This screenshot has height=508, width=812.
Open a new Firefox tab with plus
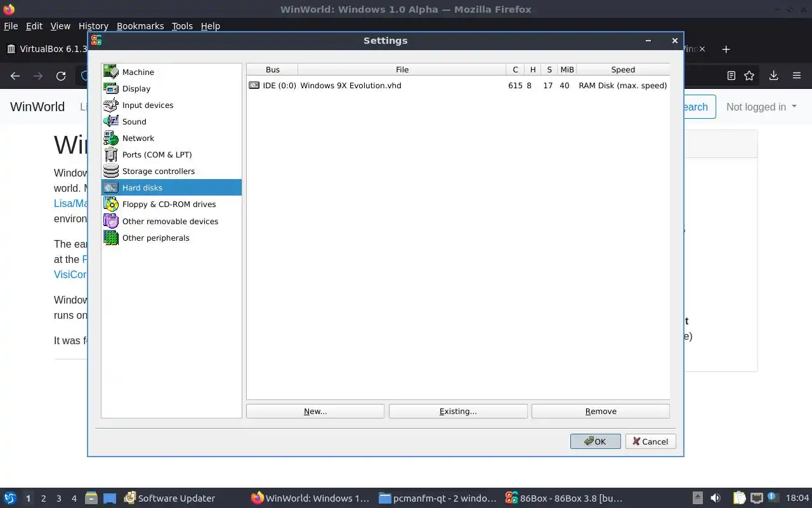point(726,49)
